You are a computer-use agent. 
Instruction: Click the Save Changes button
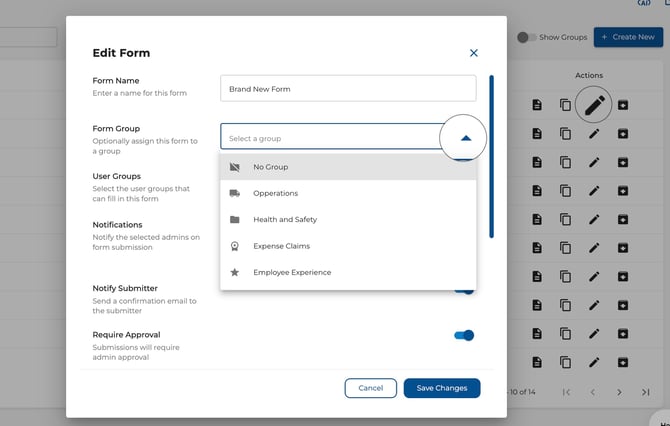[x=442, y=388]
